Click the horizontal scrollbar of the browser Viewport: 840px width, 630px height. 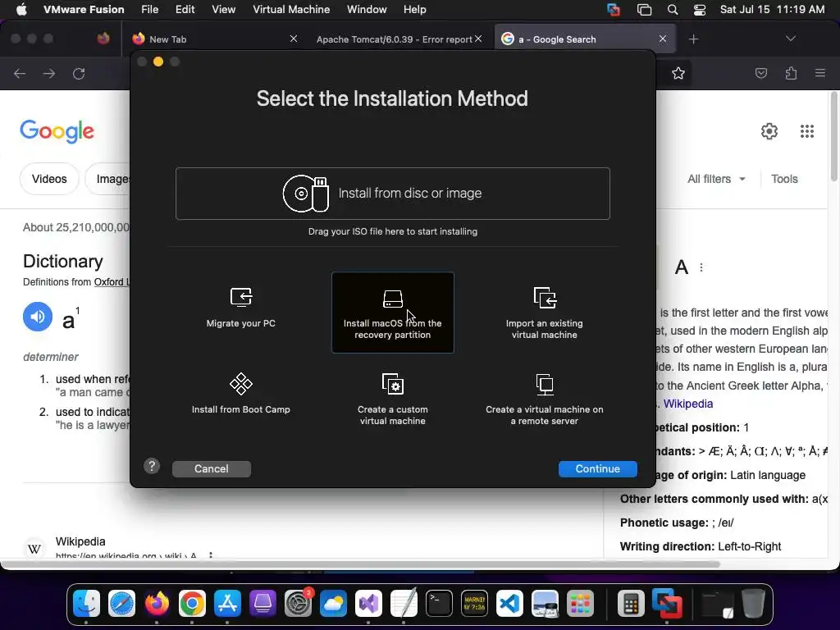(360, 564)
